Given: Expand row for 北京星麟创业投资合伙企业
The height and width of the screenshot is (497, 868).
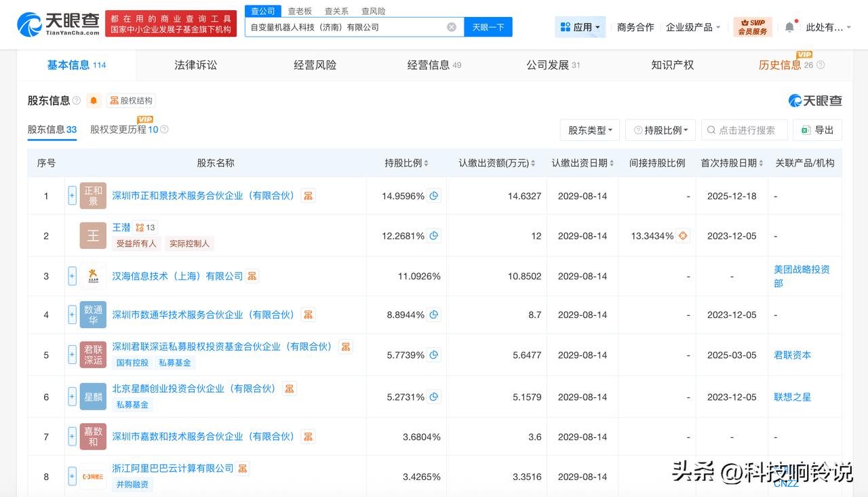Looking at the screenshot, I should [72, 397].
